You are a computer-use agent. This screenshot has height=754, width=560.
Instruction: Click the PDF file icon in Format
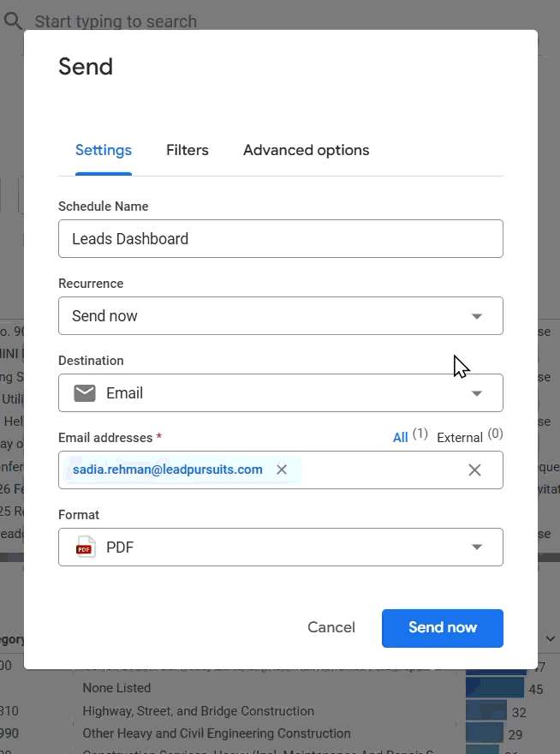[x=86, y=547]
